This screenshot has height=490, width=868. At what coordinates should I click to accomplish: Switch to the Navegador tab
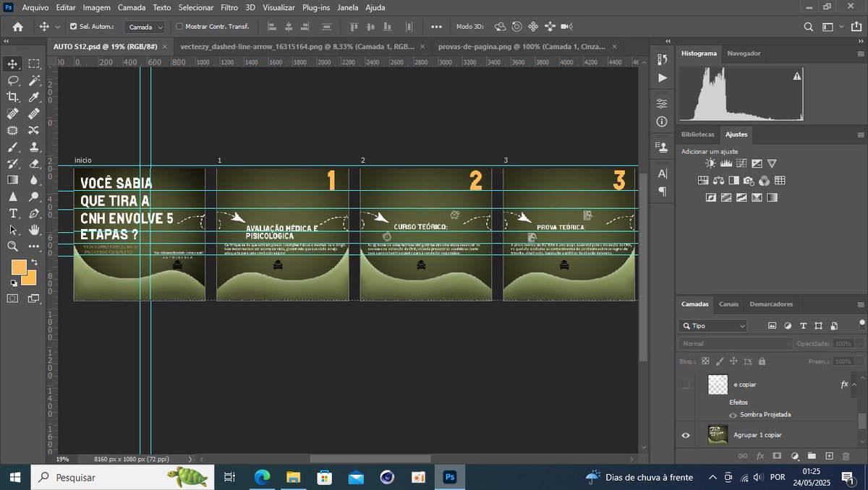coord(744,53)
